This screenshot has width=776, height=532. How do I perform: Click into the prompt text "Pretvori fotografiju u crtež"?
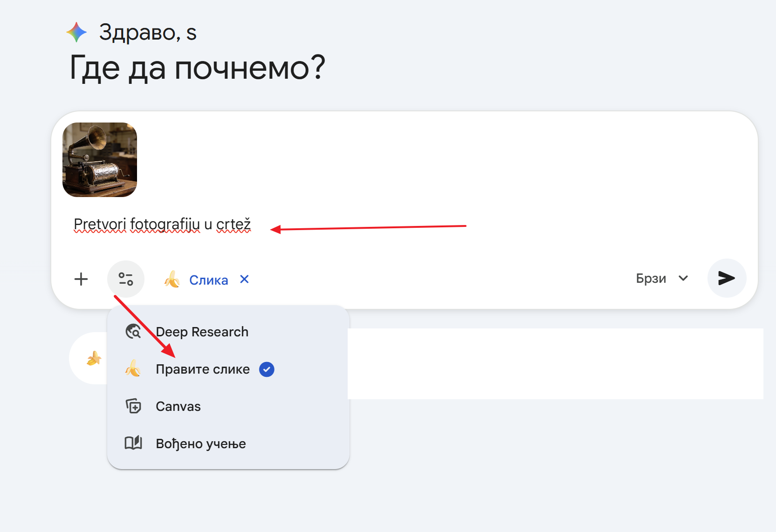[162, 224]
